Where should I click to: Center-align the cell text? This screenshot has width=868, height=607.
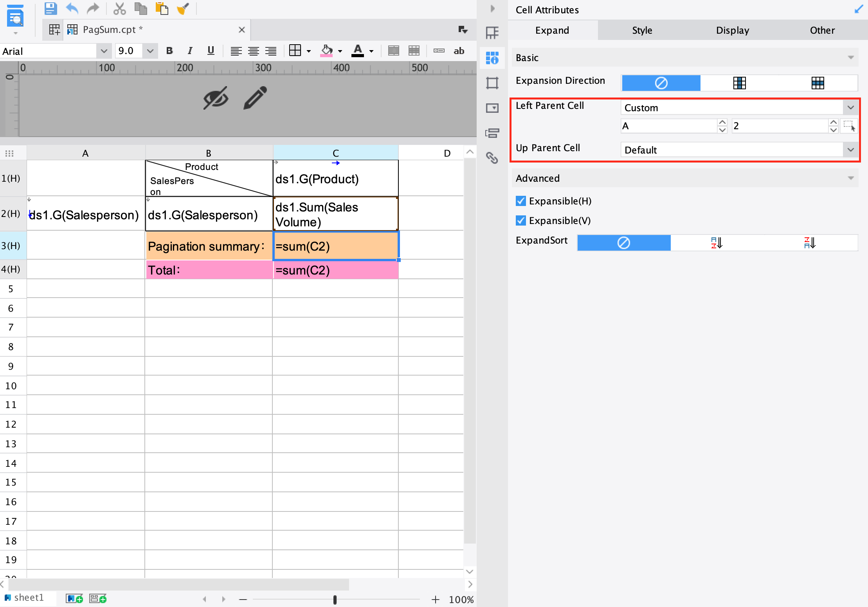pyautogui.click(x=254, y=51)
